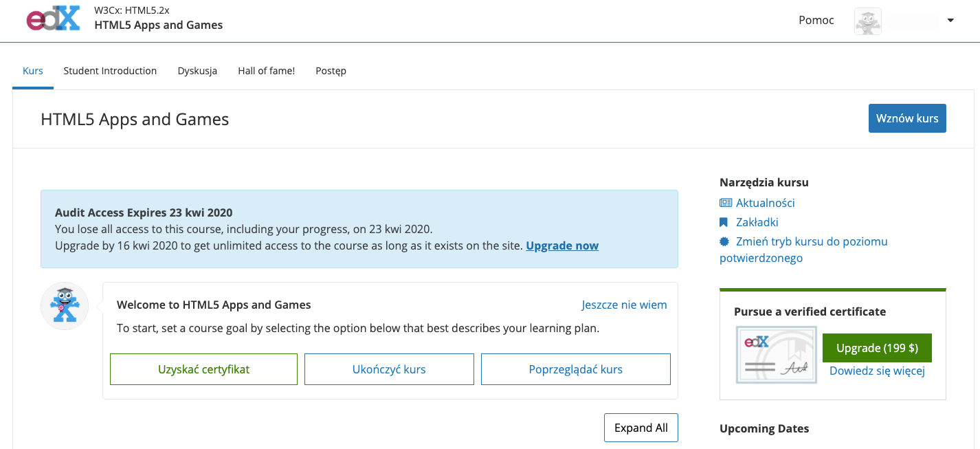
Task: Click the 'Upcoming Dates' heading
Action: pos(764,428)
